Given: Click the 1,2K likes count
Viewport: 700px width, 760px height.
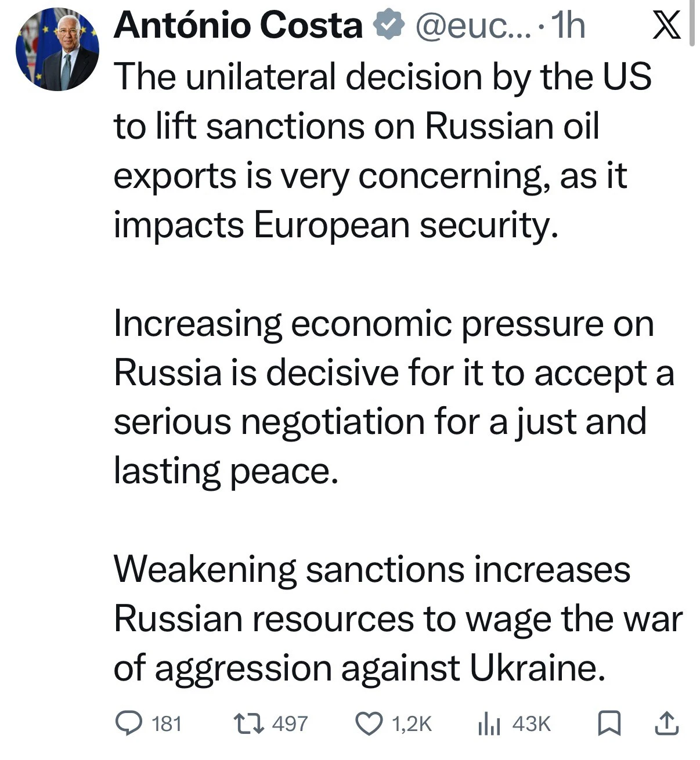Looking at the screenshot, I should pyautogui.click(x=412, y=724).
